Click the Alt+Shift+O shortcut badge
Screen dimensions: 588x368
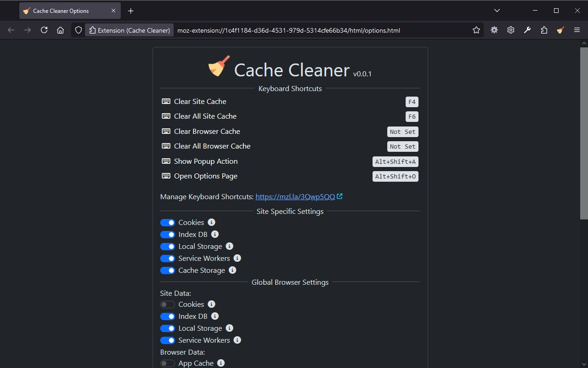396,176
